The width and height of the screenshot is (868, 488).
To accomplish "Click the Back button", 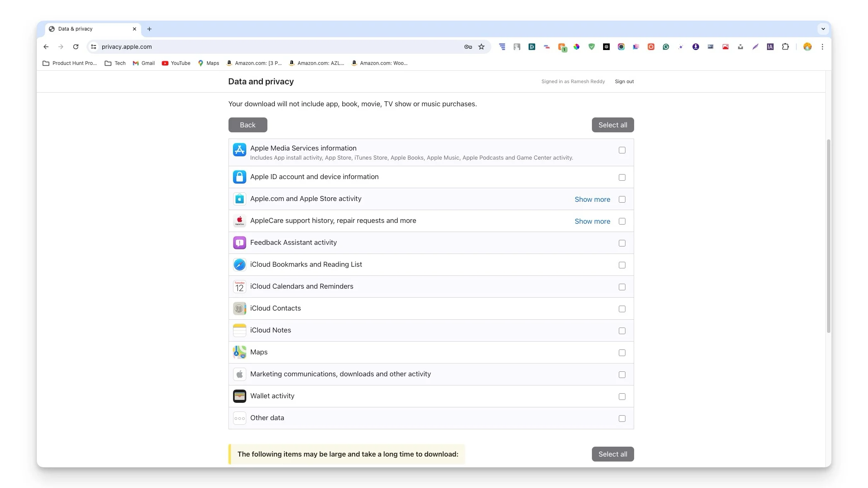I will (248, 125).
